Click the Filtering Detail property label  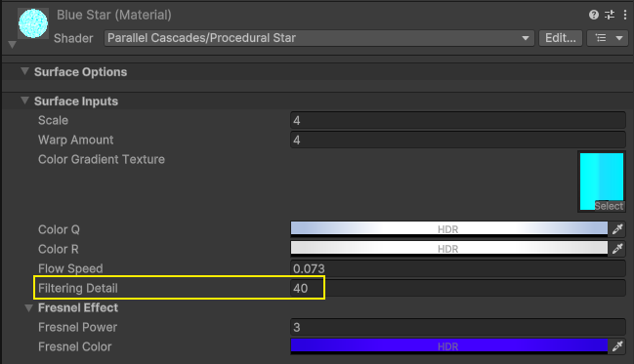point(78,289)
